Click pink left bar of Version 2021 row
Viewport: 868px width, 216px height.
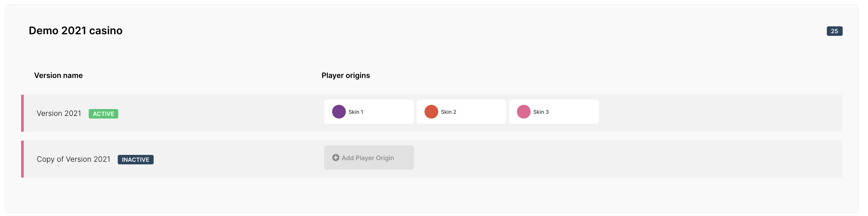(x=23, y=113)
